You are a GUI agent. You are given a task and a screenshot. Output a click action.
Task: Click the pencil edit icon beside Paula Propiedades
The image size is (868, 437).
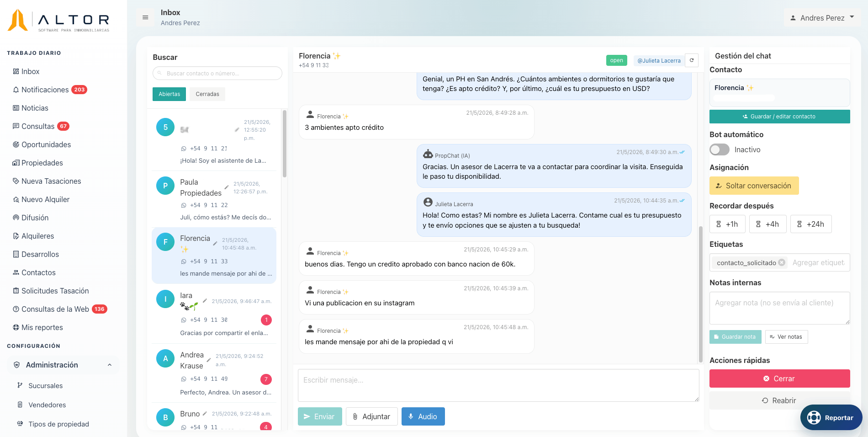pyautogui.click(x=226, y=187)
